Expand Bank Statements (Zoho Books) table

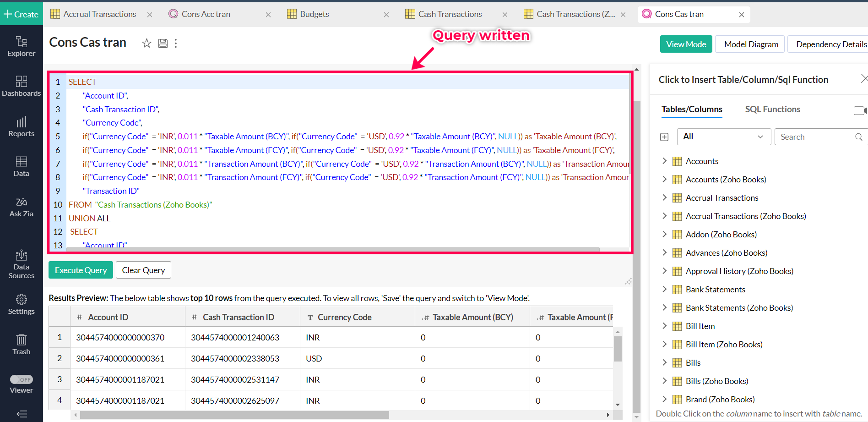[664, 307]
